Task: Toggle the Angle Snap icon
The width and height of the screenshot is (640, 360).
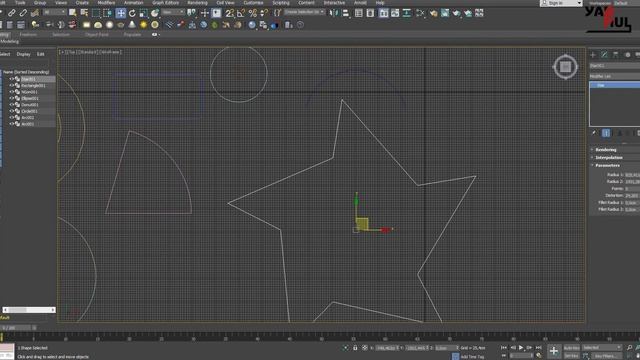Action: point(241,13)
